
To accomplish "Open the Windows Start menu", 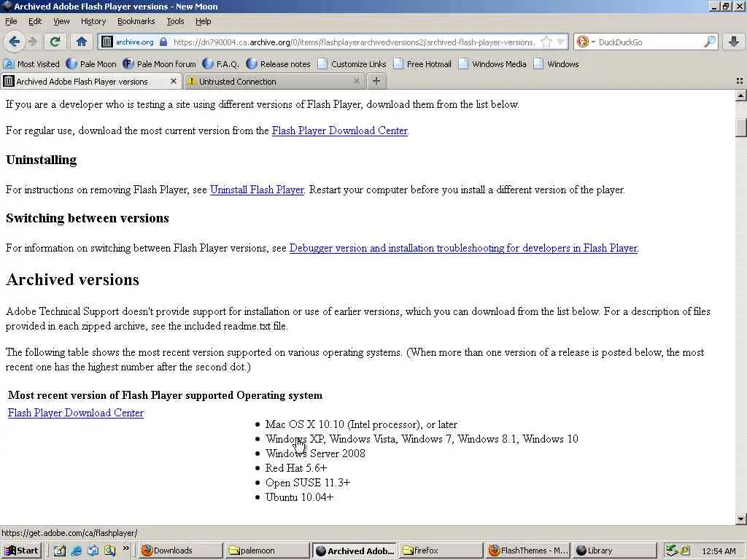I will [22, 551].
